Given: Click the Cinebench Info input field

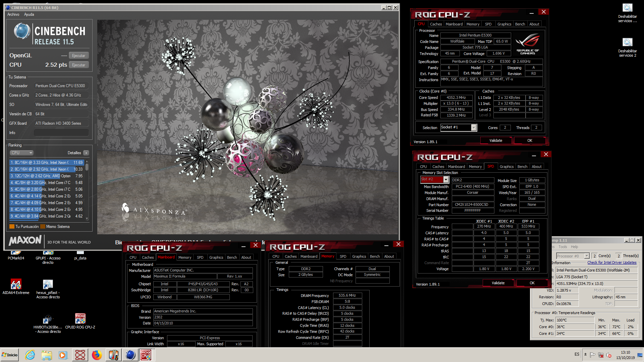Looking at the screenshot, I should click(61, 133).
